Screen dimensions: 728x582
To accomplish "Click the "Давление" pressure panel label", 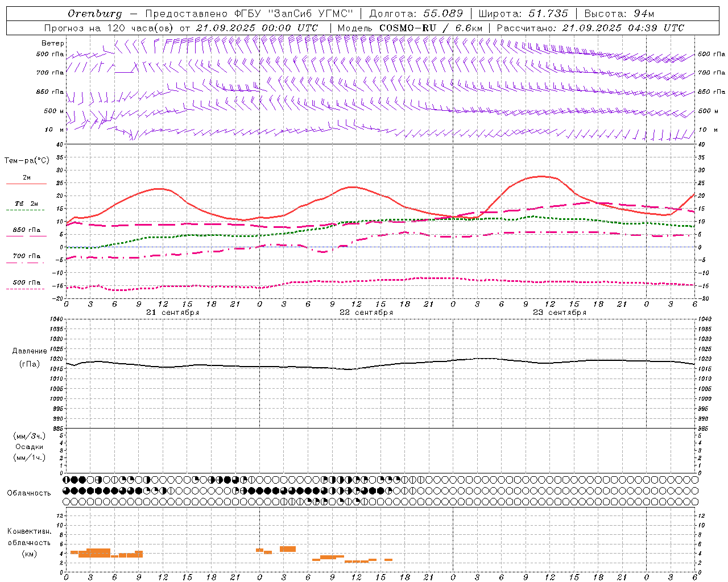I will coord(30,351).
